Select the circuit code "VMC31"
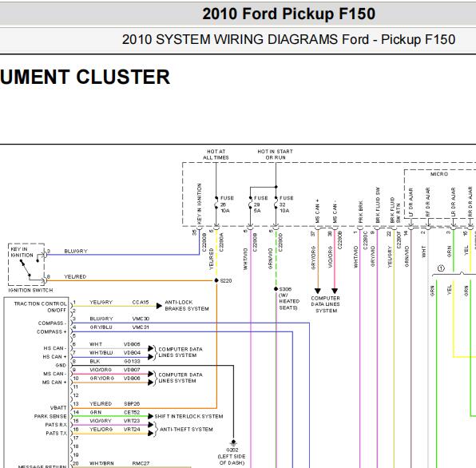Viewport: 476px width, 468px height. pyautogui.click(x=141, y=327)
